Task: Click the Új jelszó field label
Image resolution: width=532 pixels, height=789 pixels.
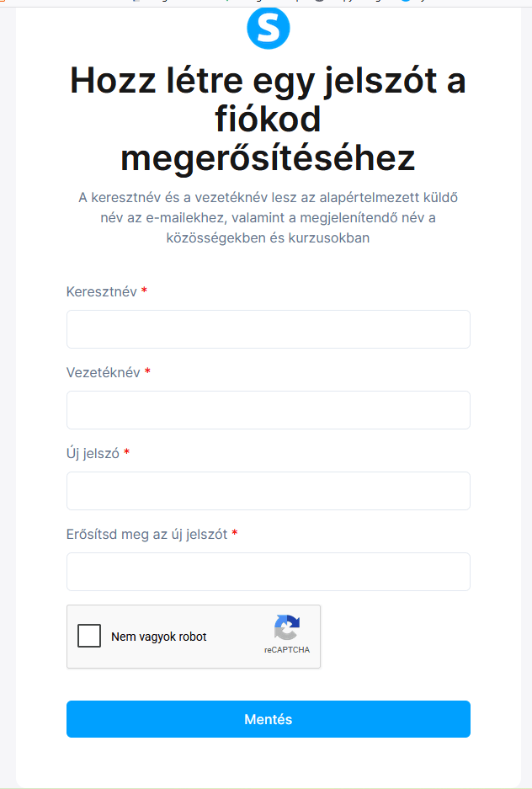Action: pyautogui.click(x=93, y=453)
